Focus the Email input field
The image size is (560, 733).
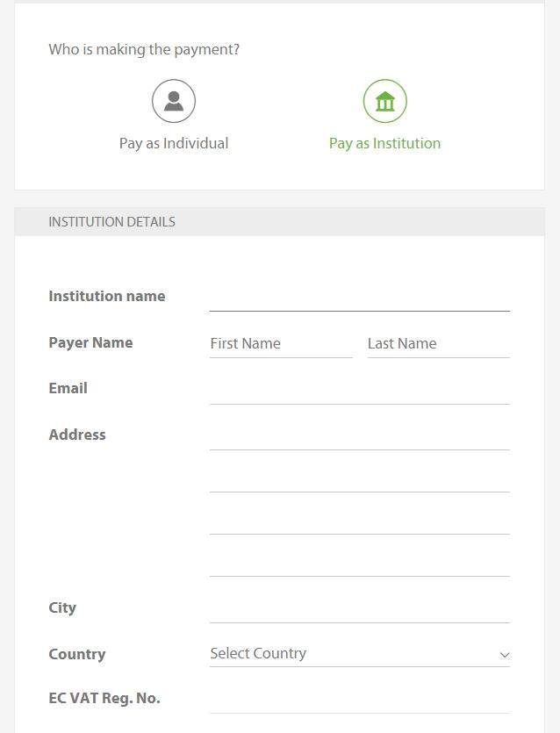(359, 390)
